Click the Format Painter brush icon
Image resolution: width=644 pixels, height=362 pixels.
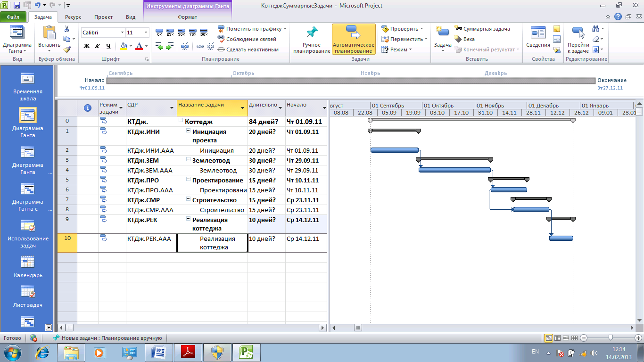67,49
